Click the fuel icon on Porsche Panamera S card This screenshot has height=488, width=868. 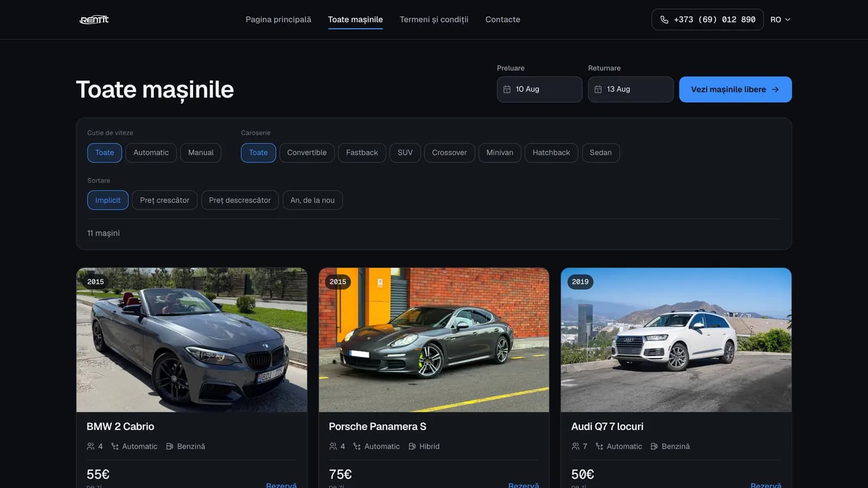[x=412, y=446]
